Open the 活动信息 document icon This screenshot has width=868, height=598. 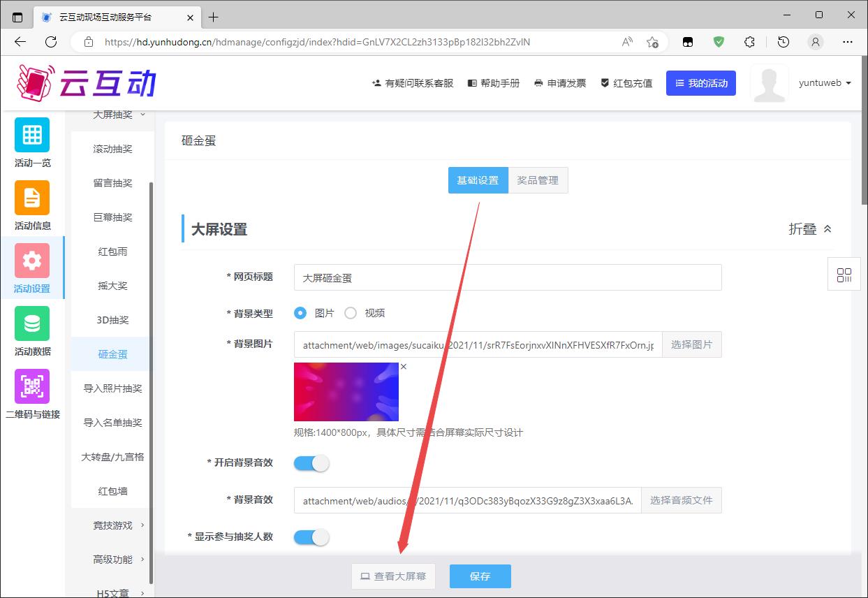click(32, 198)
